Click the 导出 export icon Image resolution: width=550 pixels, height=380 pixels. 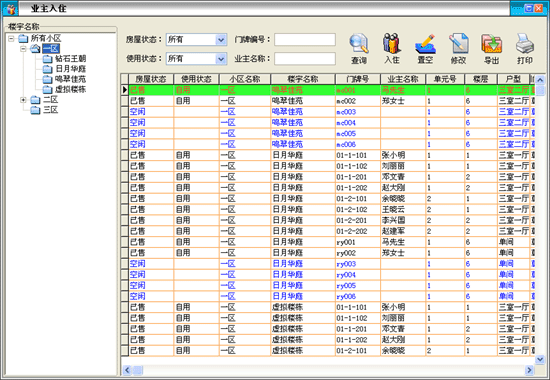(491, 44)
